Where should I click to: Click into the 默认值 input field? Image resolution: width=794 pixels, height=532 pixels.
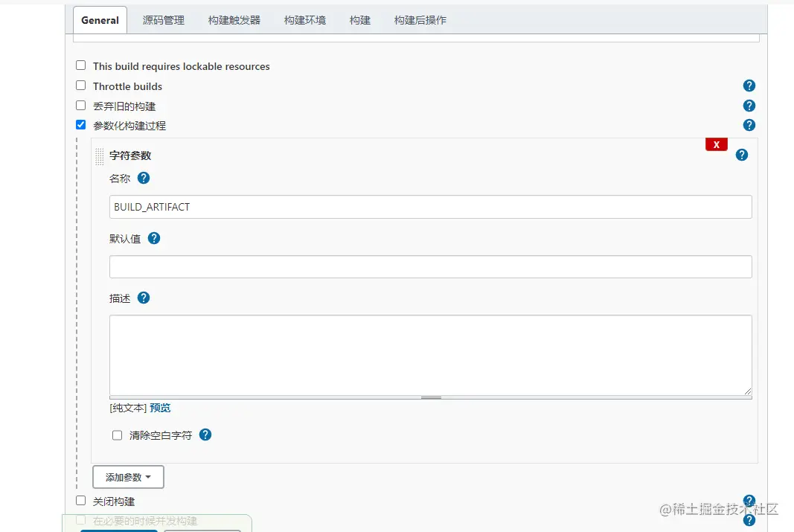[x=430, y=267]
